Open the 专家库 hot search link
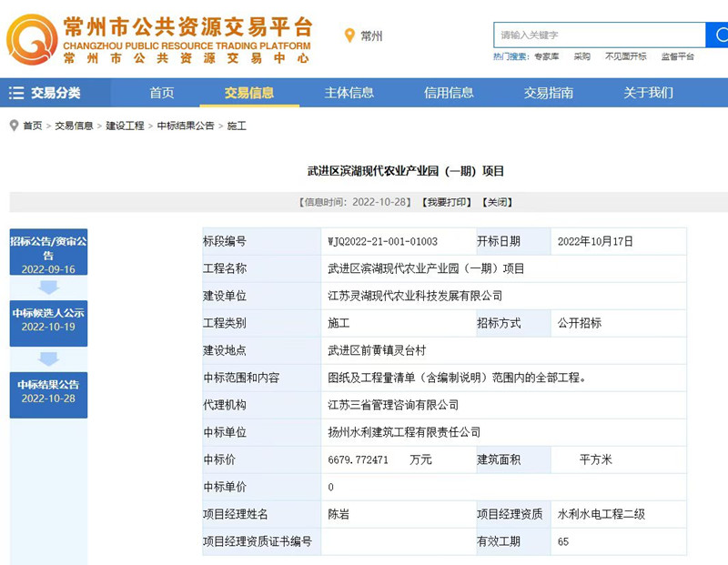The image size is (728, 565). click(x=546, y=56)
